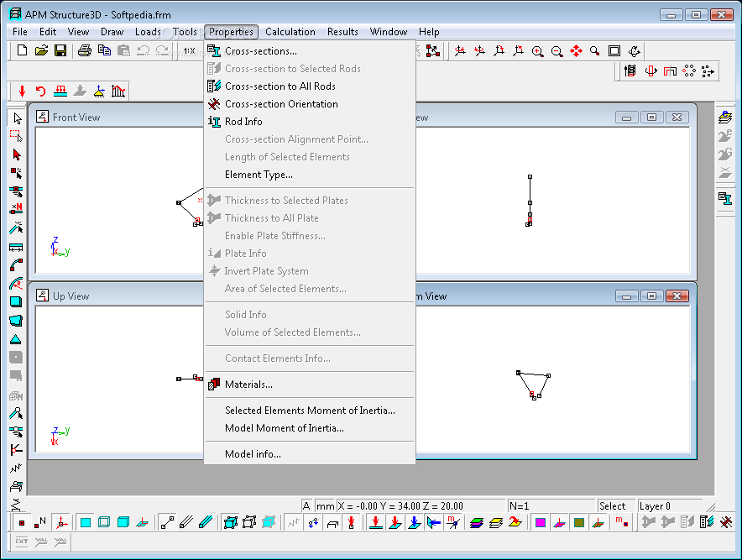Viewport: 742px width, 560px height.
Task: Click the X Y Z coordinates status readout
Action: coord(421,506)
